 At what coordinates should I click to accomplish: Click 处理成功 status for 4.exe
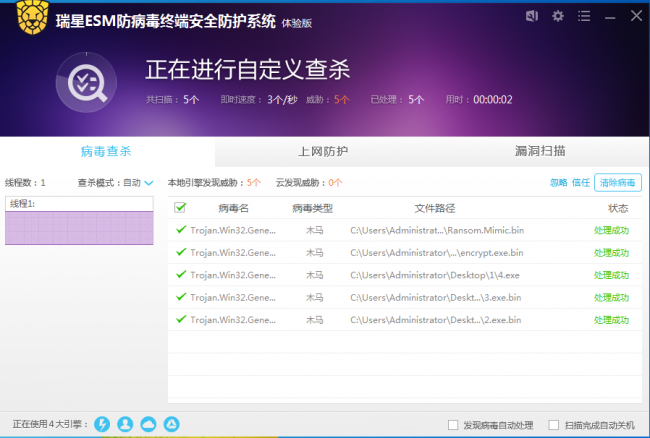(x=611, y=275)
